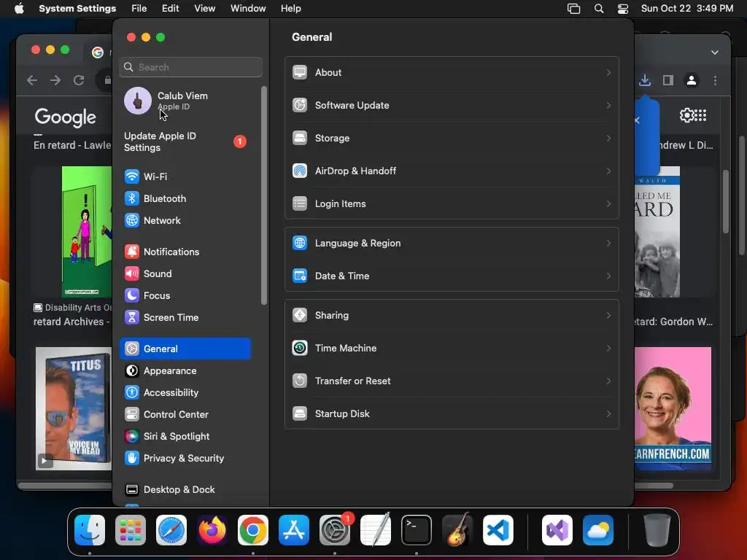
Task: Select Appearance in the sidebar
Action: 185,371
